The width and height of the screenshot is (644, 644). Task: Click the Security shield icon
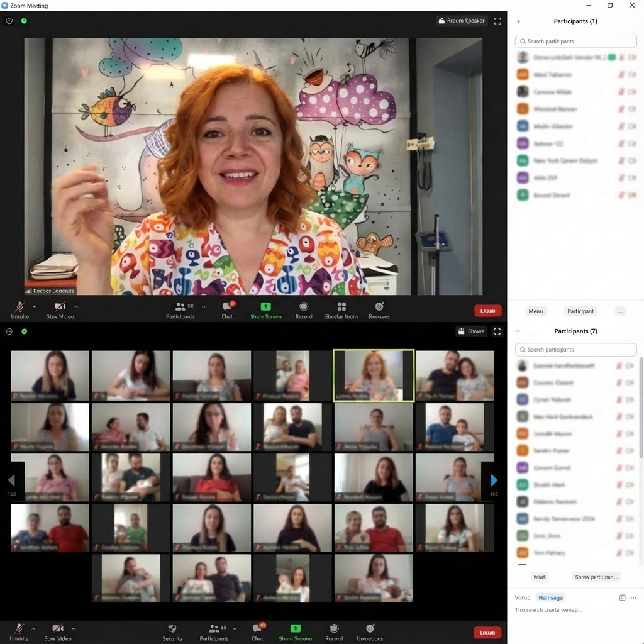click(x=172, y=628)
